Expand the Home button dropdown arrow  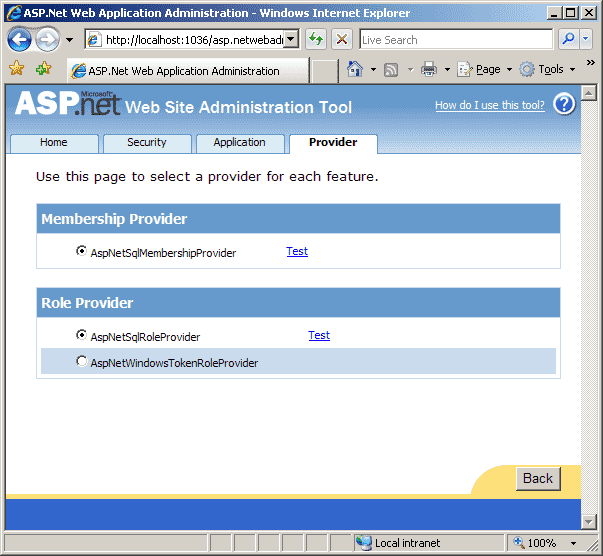pos(373,70)
